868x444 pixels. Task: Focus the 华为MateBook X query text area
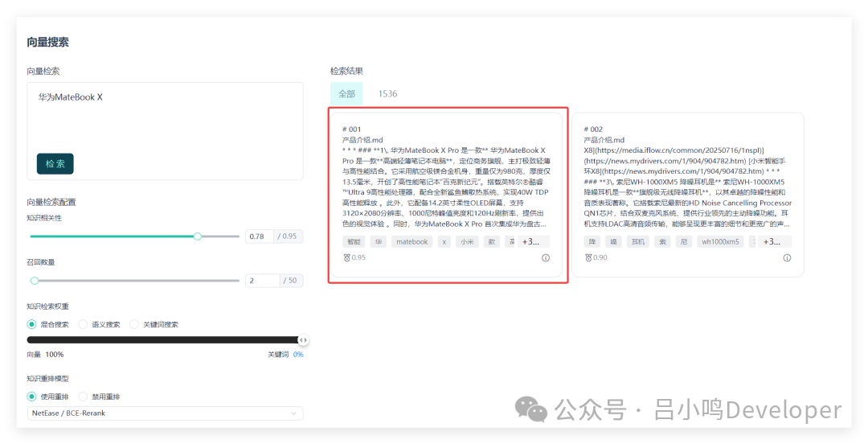(165, 131)
